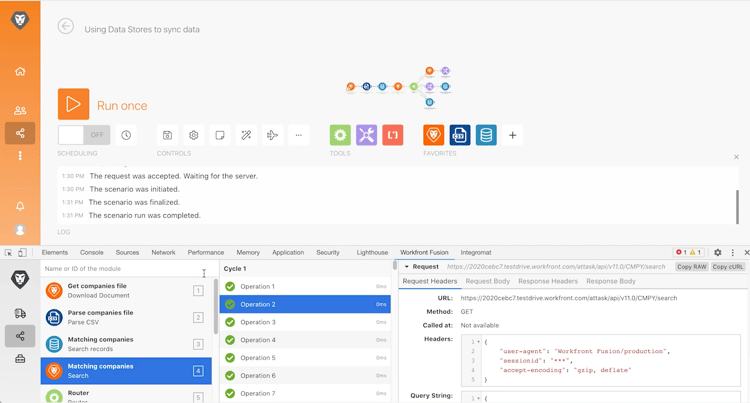Click the Home icon in left sidebar
This screenshot has width=750, height=403.
click(20, 71)
